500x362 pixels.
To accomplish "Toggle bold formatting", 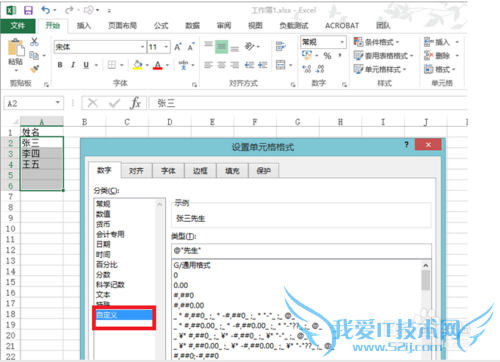I will click(x=60, y=65).
